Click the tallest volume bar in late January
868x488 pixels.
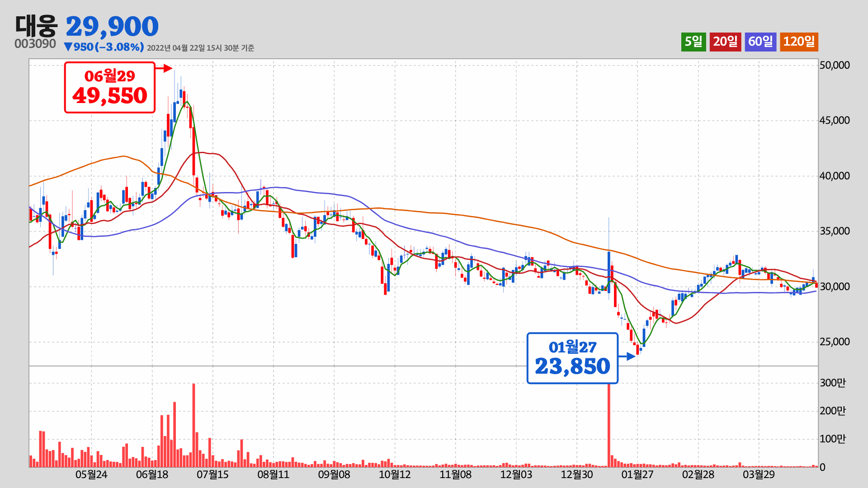click(609, 425)
